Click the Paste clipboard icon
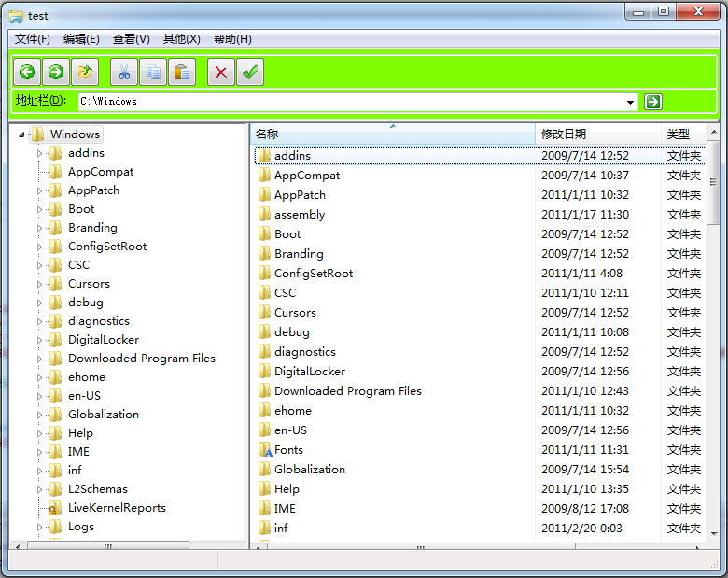This screenshot has width=728, height=578. 182,72
